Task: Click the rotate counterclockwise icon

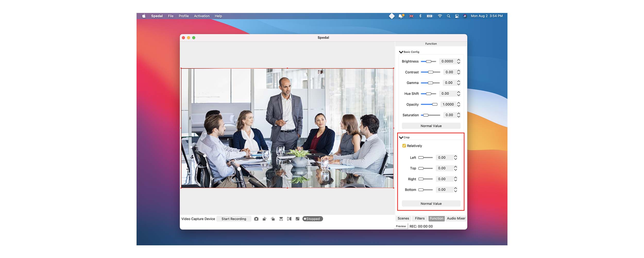Action: (265, 219)
